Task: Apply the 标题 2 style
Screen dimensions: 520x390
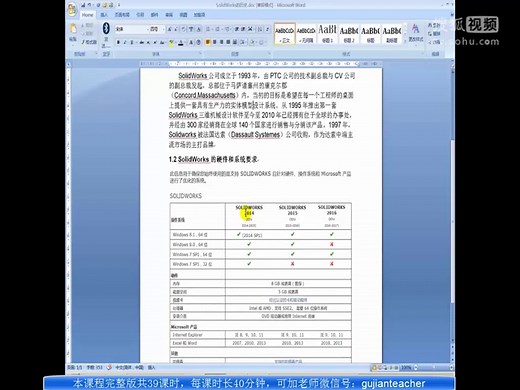Action: pos(349,33)
